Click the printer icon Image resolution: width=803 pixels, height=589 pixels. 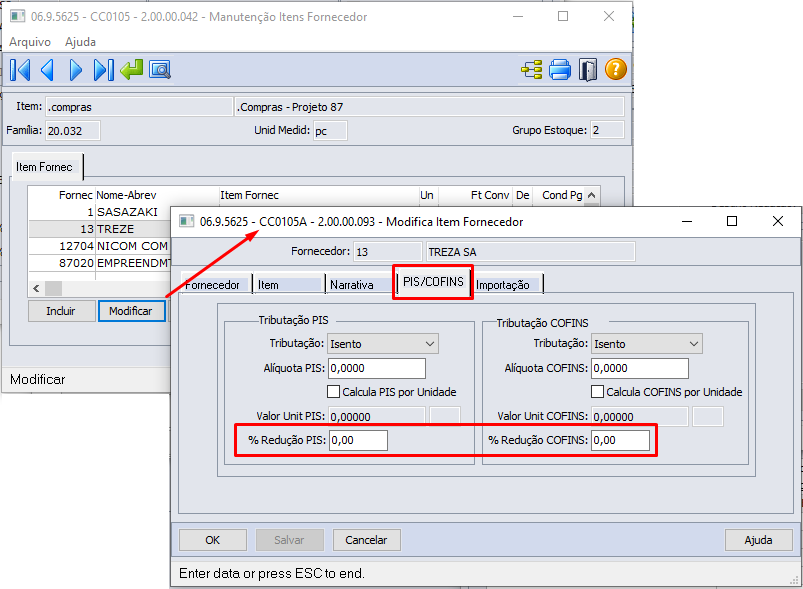[560, 70]
